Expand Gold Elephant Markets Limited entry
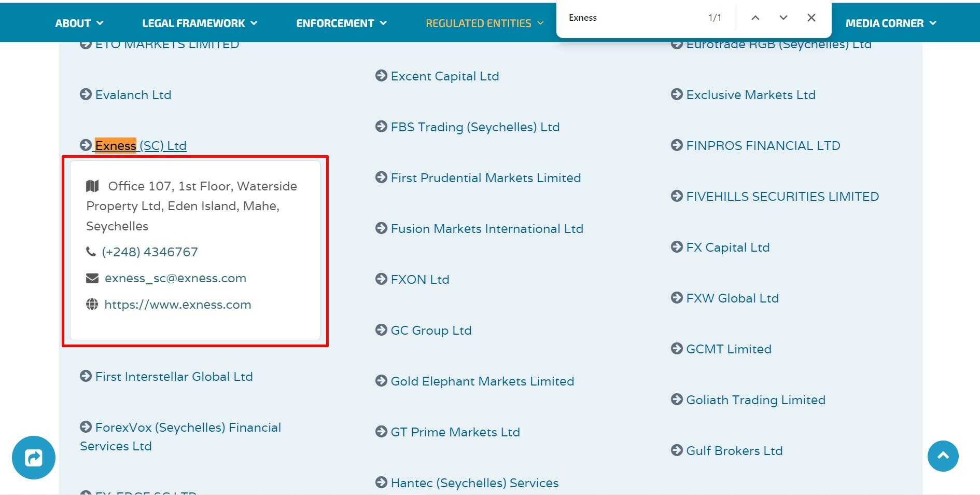Viewport: 980px width, 495px height. coord(482,381)
